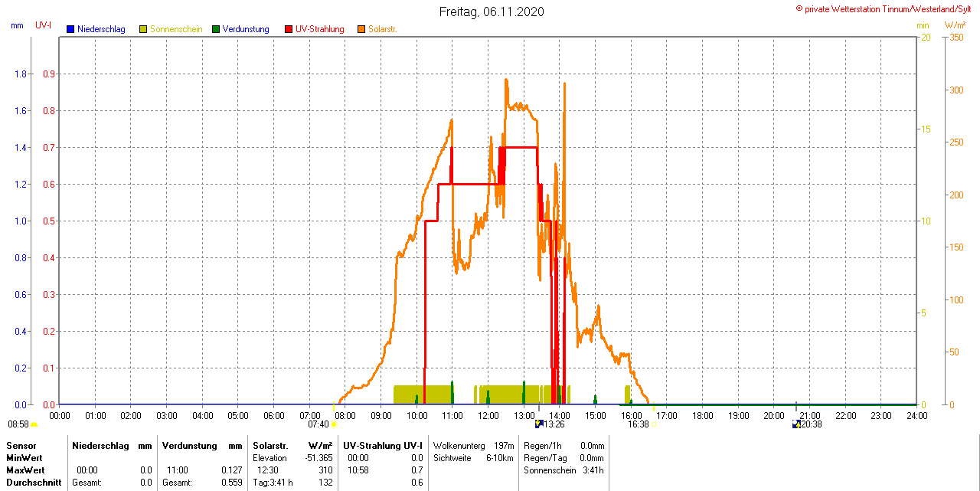This screenshot has width=980, height=491.
Task: Click the UV average value 0.6
Action: click(416, 483)
